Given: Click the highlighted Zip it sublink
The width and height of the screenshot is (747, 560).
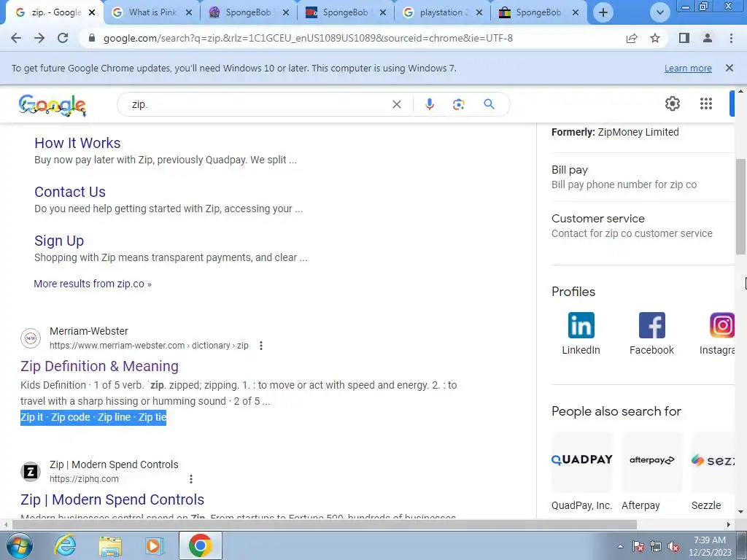Looking at the screenshot, I should pyautogui.click(x=32, y=417).
